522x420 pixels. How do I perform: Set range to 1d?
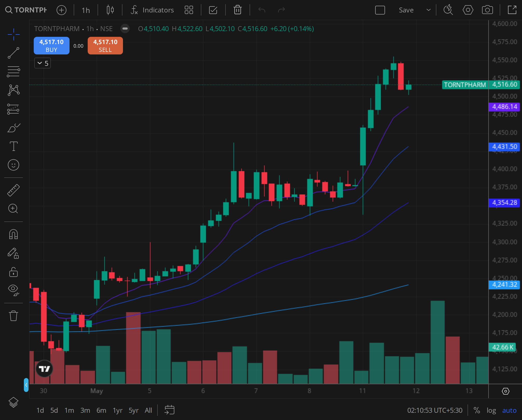click(x=40, y=410)
